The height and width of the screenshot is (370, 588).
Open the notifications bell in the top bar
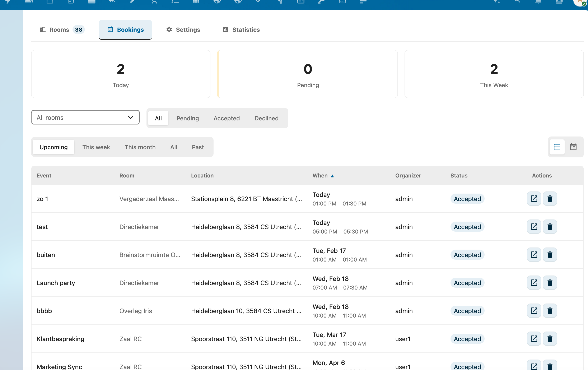click(537, 2)
